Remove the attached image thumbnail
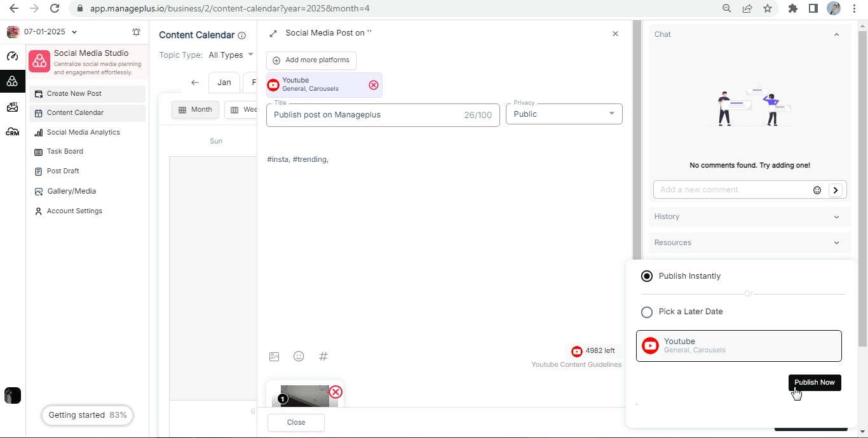 [x=336, y=392]
